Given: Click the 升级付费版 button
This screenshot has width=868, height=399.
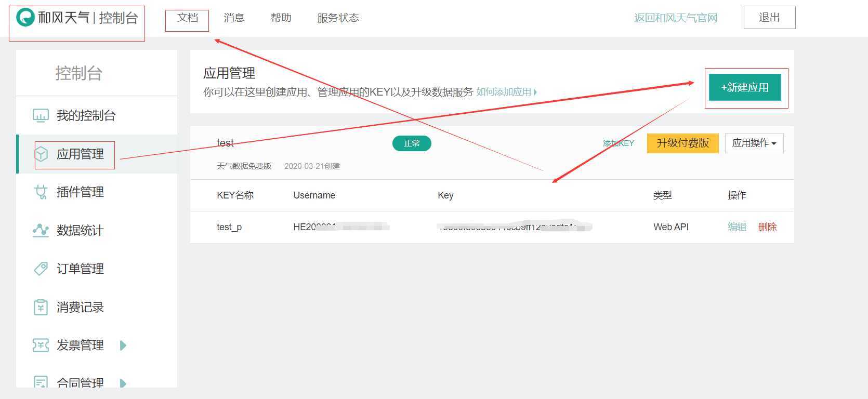Looking at the screenshot, I should (x=683, y=143).
